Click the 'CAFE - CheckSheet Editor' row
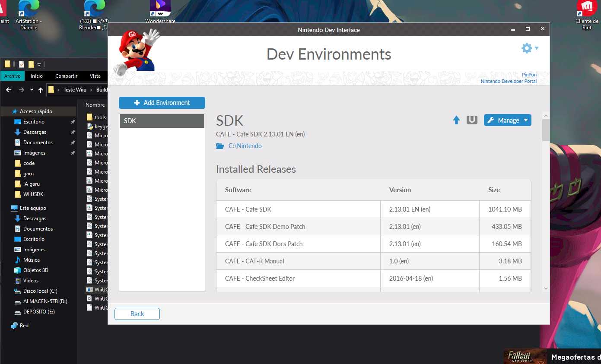Viewport: 601px width, 364px height. tap(373, 279)
